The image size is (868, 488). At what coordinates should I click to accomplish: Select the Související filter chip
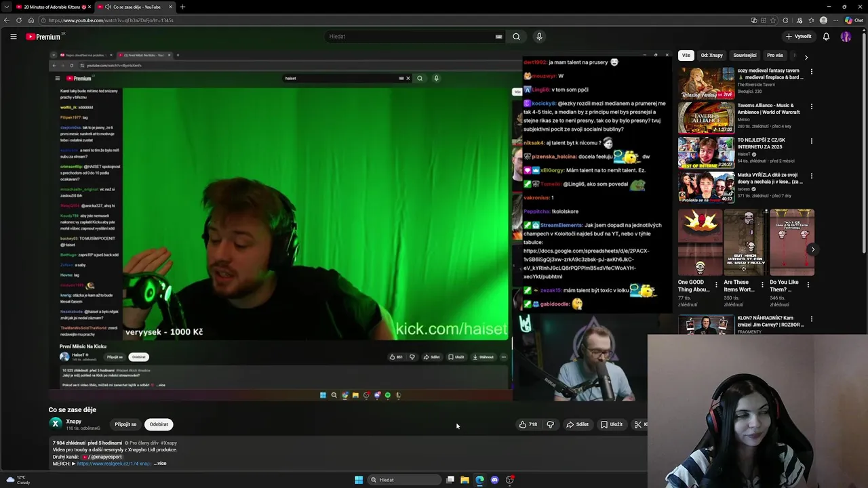tap(745, 56)
